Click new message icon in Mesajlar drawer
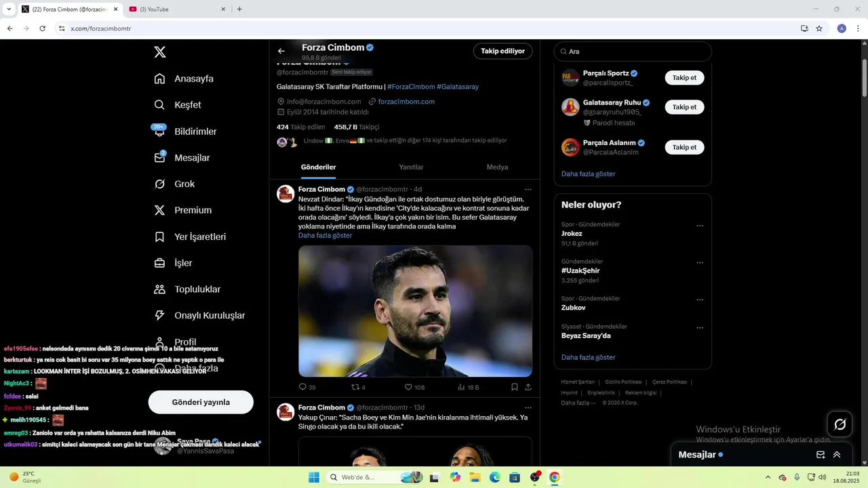The image size is (868, 488). click(821, 455)
